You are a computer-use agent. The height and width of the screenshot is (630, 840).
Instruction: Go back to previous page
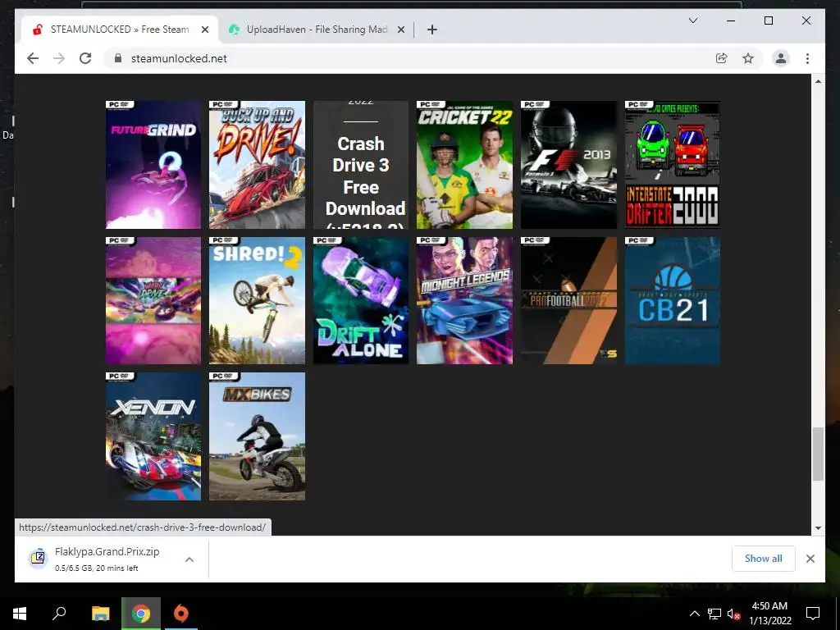[33, 58]
